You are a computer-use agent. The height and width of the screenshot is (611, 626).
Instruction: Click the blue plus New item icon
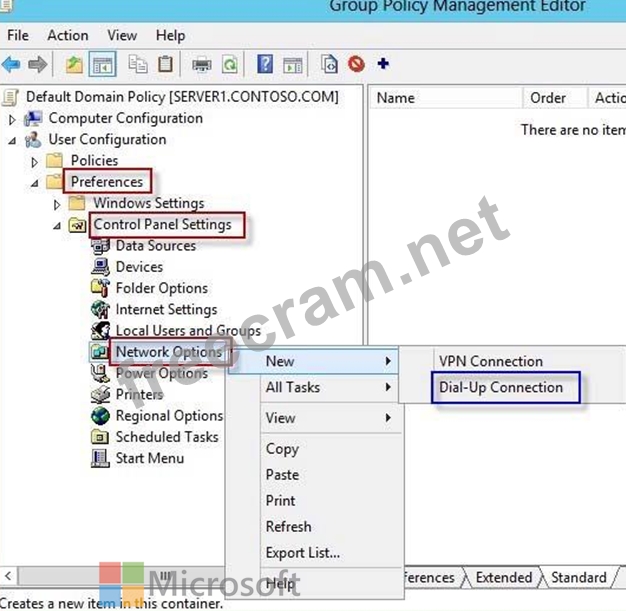383,63
